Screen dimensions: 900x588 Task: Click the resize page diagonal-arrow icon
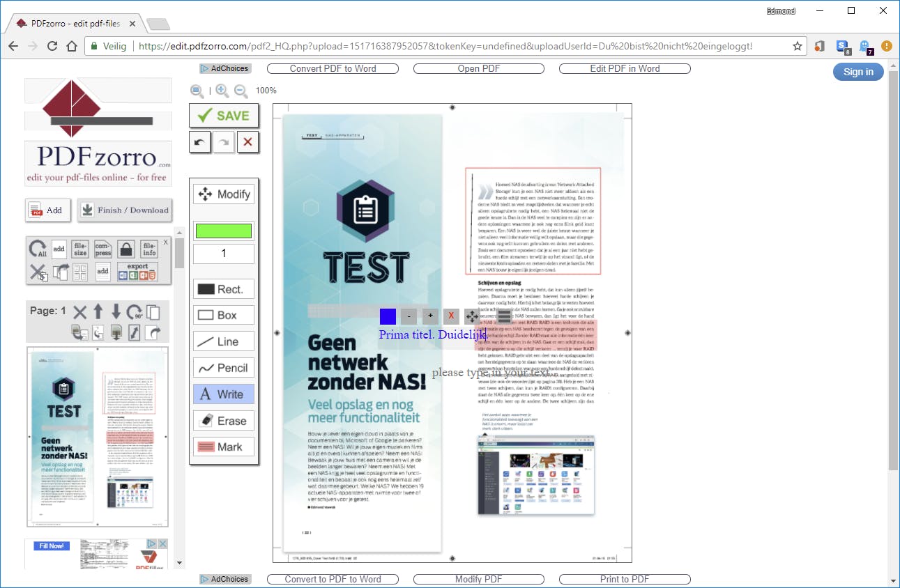tap(135, 332)
